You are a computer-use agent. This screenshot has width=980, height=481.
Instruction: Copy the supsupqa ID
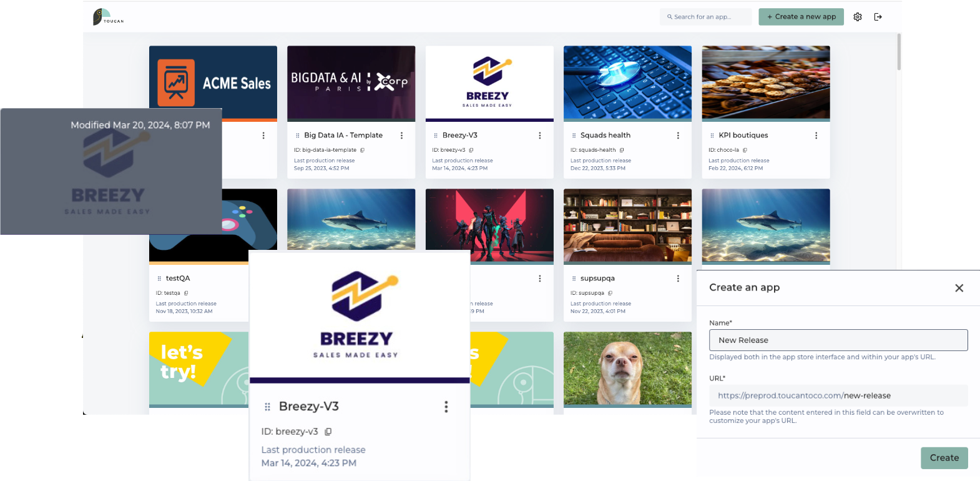(610, 293)
